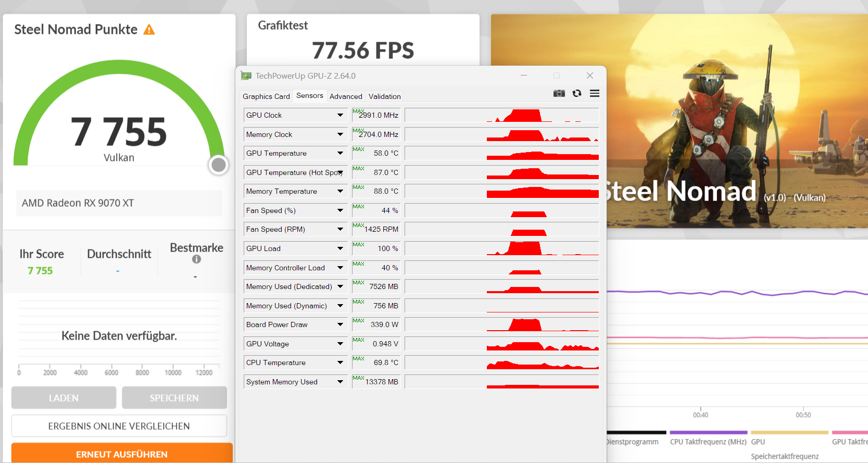This screenshot has width=868, height=463.
Task: Open the GPU Voltage dropdown
Action: tap(340, 344)
